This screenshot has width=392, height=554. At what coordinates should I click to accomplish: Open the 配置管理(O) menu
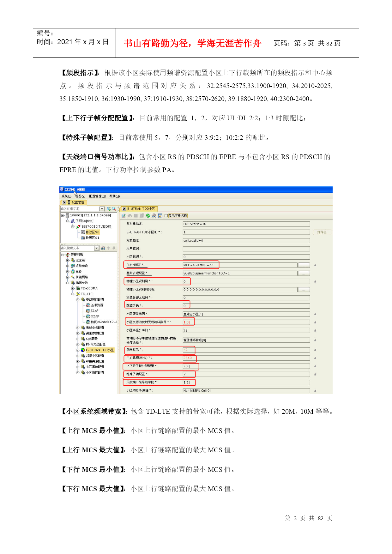98,196
